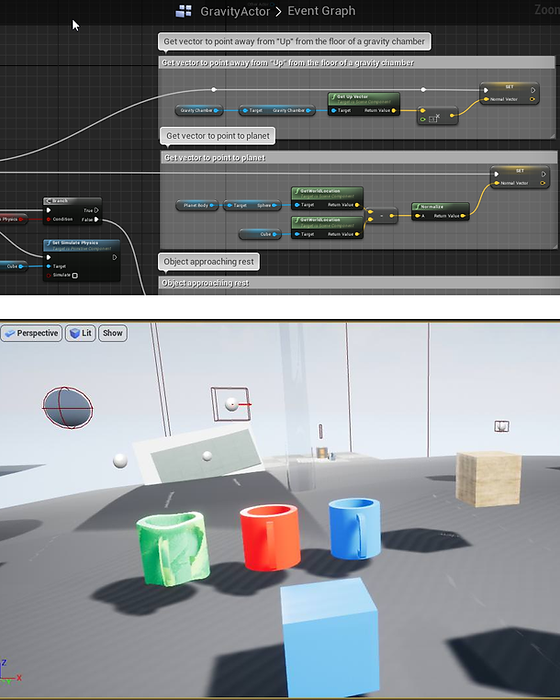
Task: Select the red mug in the viewport
Action: pyautogui.click(x=270, y=537)
